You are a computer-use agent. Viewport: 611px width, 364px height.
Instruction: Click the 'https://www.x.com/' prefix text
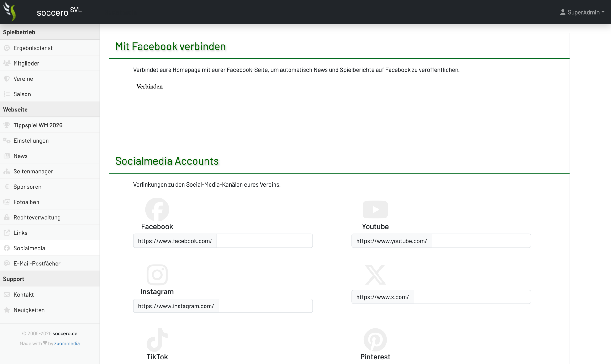click(383, 297)
